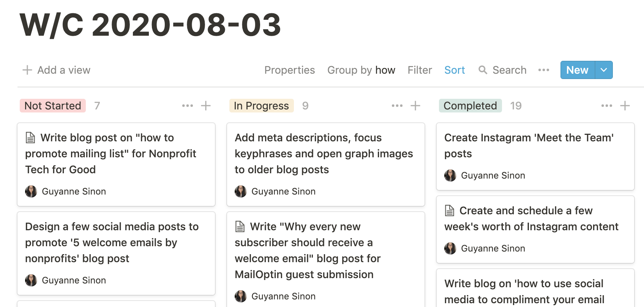Open the Filter menu

(420, 70)
